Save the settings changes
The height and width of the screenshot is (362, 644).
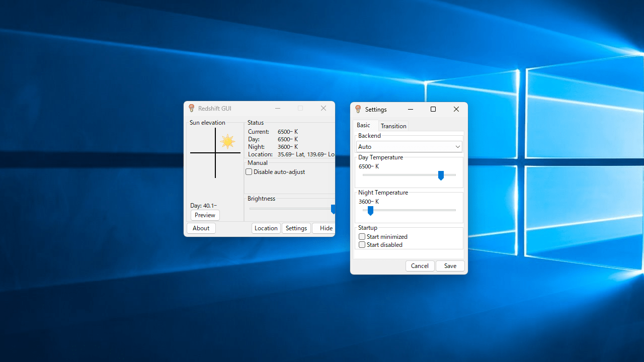click(x=450, y=266)
